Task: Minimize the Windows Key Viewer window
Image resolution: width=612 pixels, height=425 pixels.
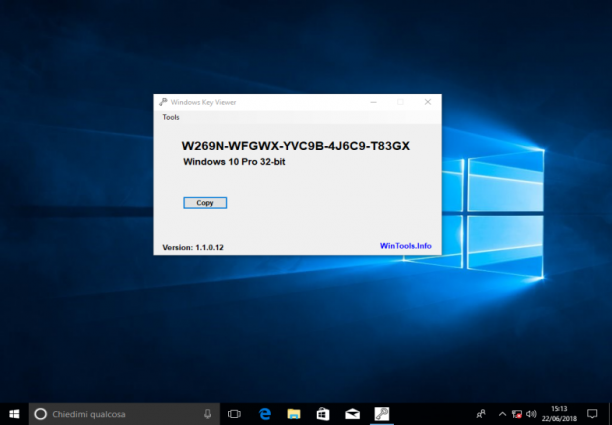Action: [x=374, y=102]
